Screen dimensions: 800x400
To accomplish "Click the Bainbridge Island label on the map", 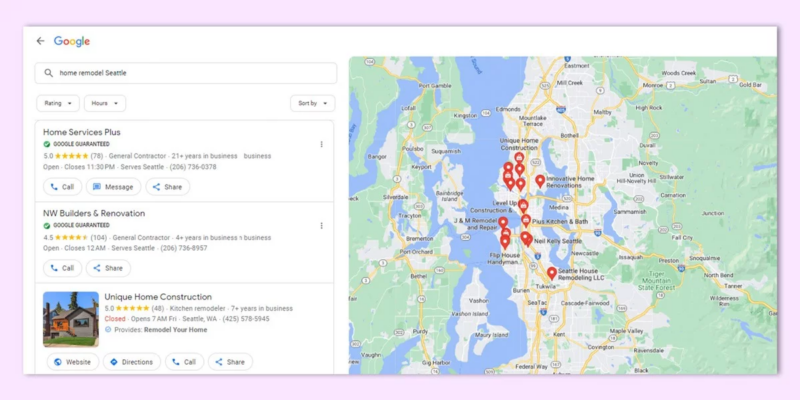I will (x=449, y=196).
